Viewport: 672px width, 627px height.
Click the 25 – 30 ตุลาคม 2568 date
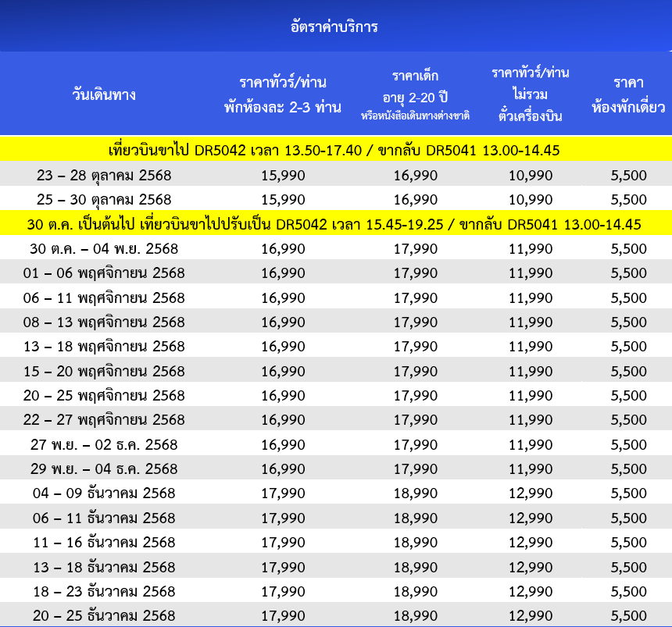(104, 199)
